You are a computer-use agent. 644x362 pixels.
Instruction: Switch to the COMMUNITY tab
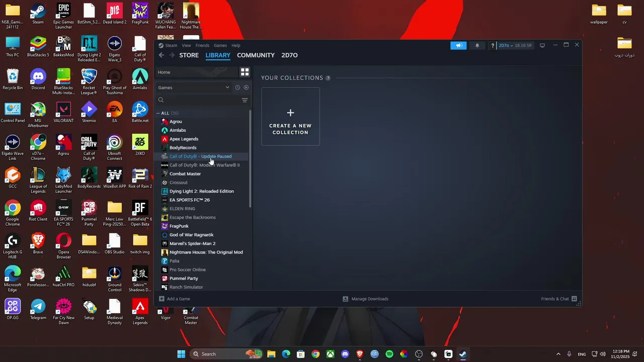tap(256, 55)
